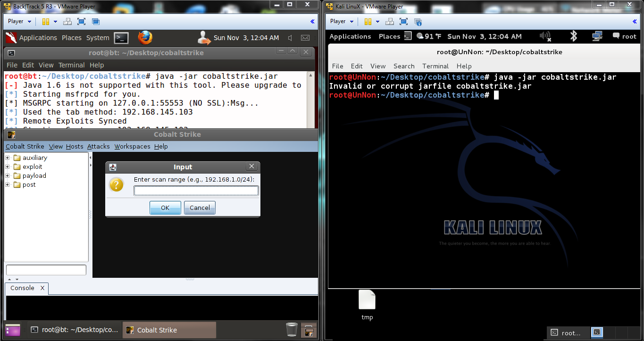Open the 91 °F weather indicator in Kali

click(428, 36)
